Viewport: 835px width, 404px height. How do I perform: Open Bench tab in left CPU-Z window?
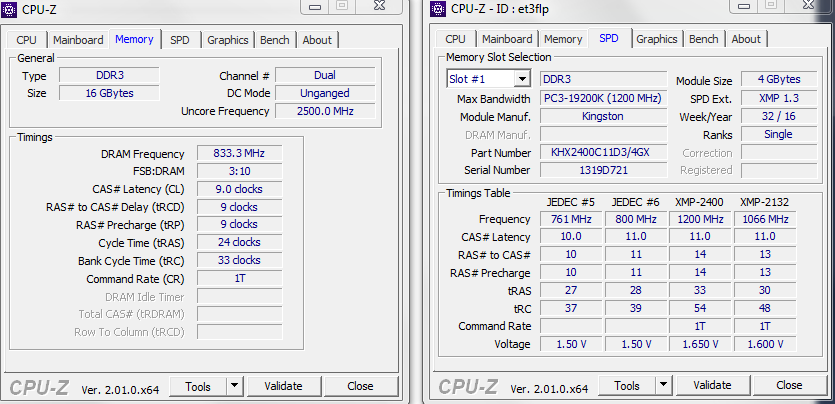pos(275,40)
